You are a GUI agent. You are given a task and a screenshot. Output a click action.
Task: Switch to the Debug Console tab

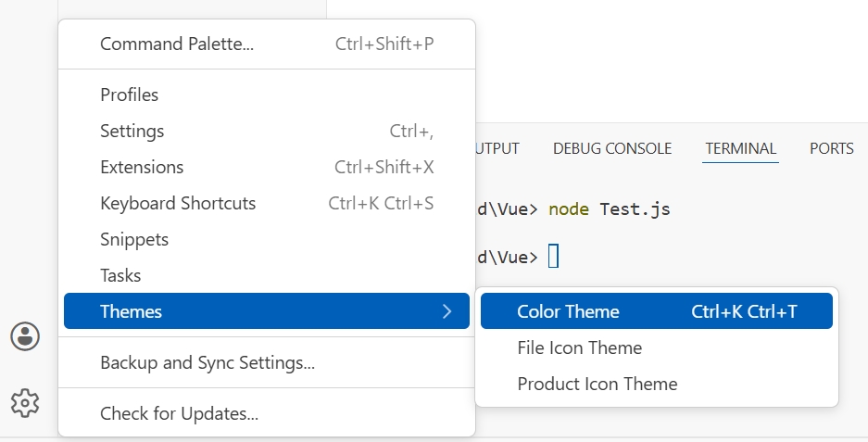pos(611,148)
